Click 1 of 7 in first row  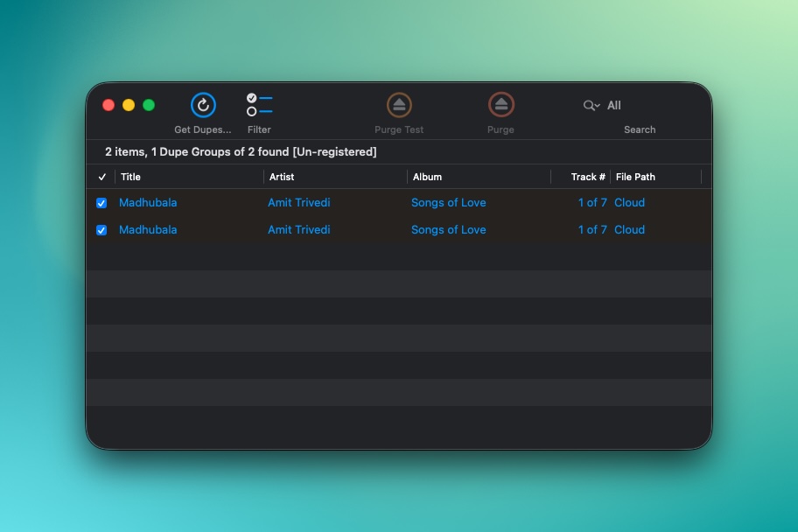(592, 203)
